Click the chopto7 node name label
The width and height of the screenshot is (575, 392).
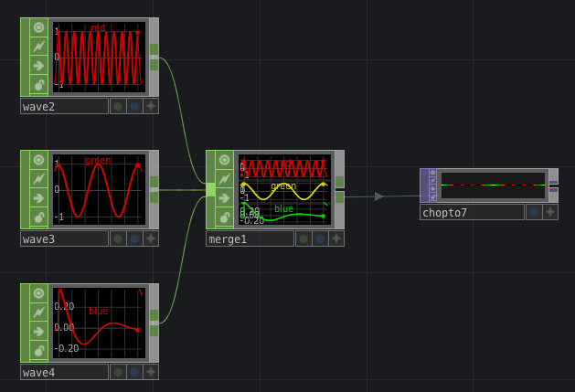(x=472, y=212)
